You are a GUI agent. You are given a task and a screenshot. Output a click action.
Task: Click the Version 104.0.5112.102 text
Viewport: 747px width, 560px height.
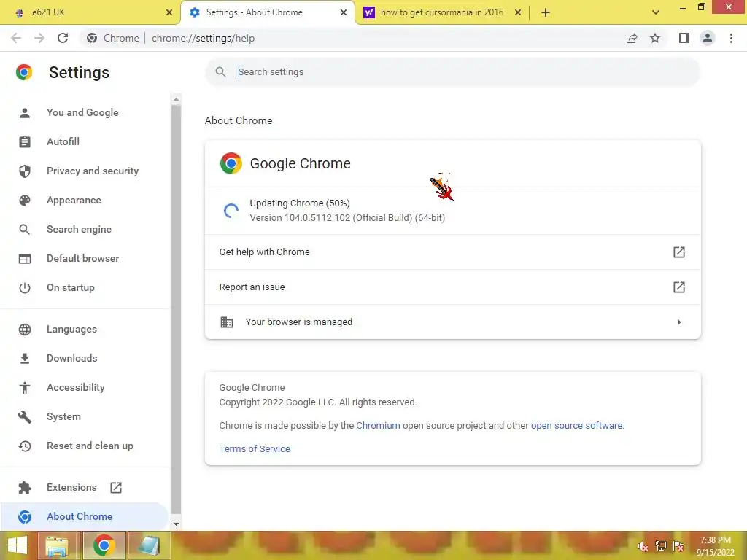coord(347,217)
